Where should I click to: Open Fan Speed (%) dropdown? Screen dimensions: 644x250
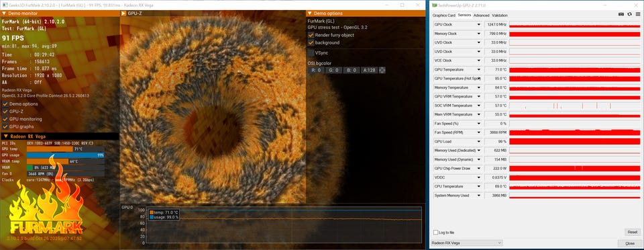(478, 124)
